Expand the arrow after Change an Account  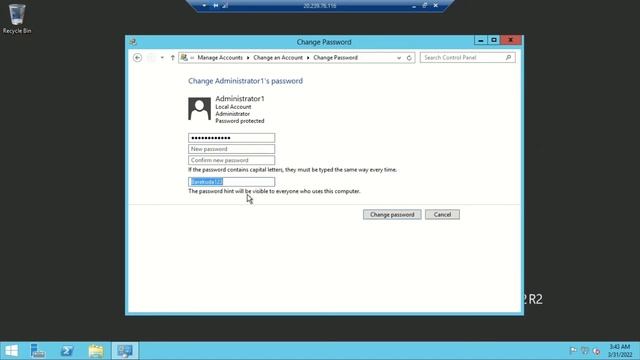pyautogui.click(x=308, y=58)
